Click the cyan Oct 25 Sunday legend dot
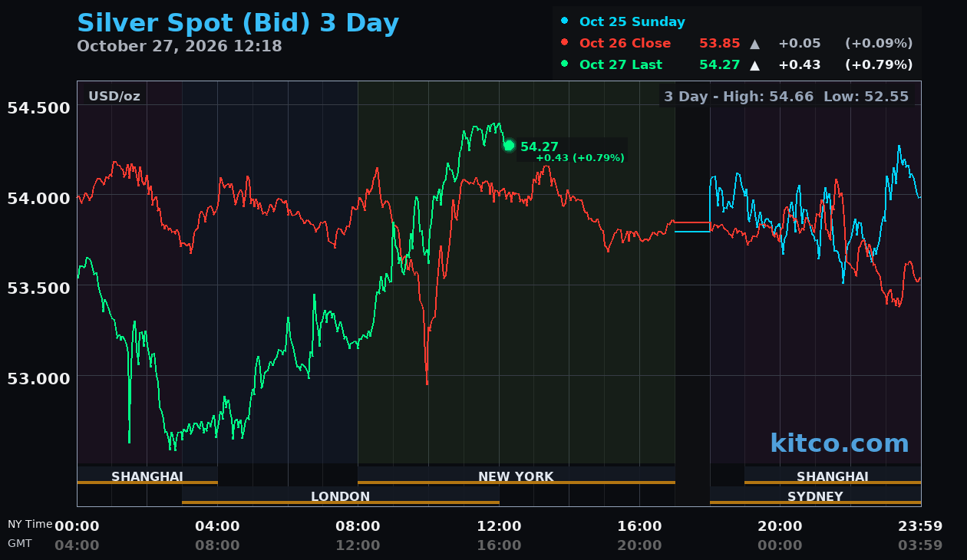967x560 pixels. tap(565, 21)
